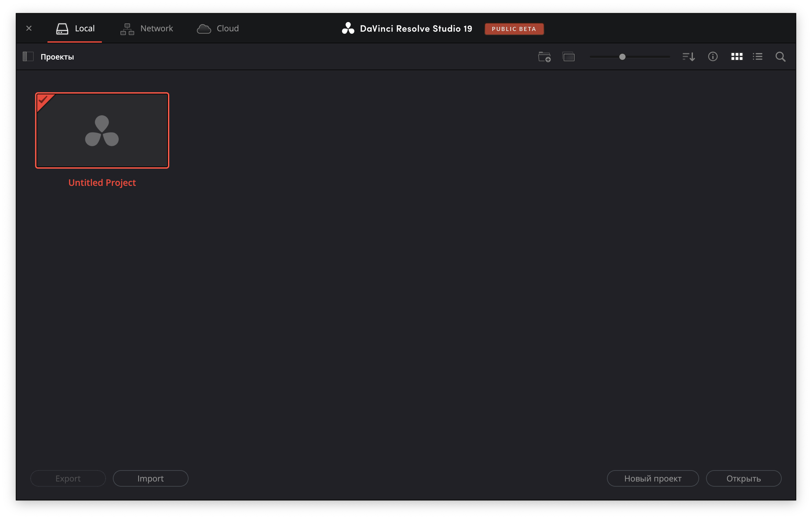Click the Открыть button

pyautogui.click(x=744, y=478)
